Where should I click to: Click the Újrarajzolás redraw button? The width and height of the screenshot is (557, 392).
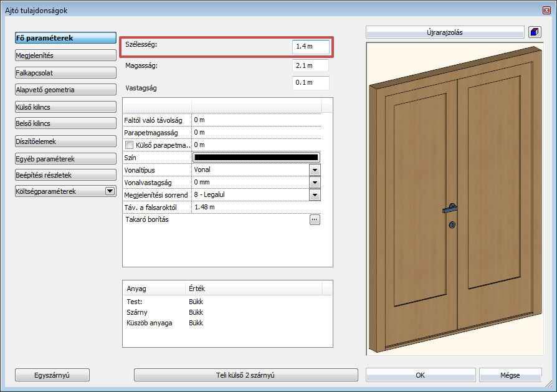pyautogui.click(x=445, y=32)
